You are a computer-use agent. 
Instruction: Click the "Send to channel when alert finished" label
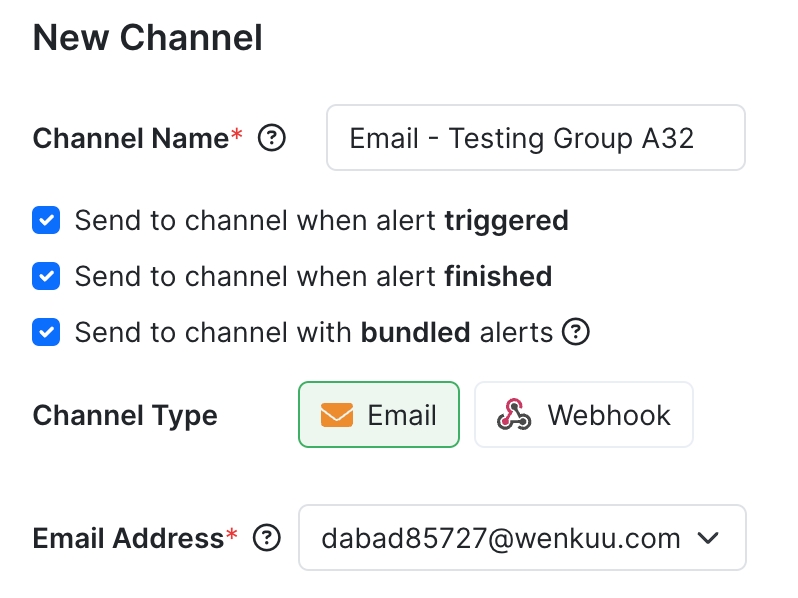[313, 276]
